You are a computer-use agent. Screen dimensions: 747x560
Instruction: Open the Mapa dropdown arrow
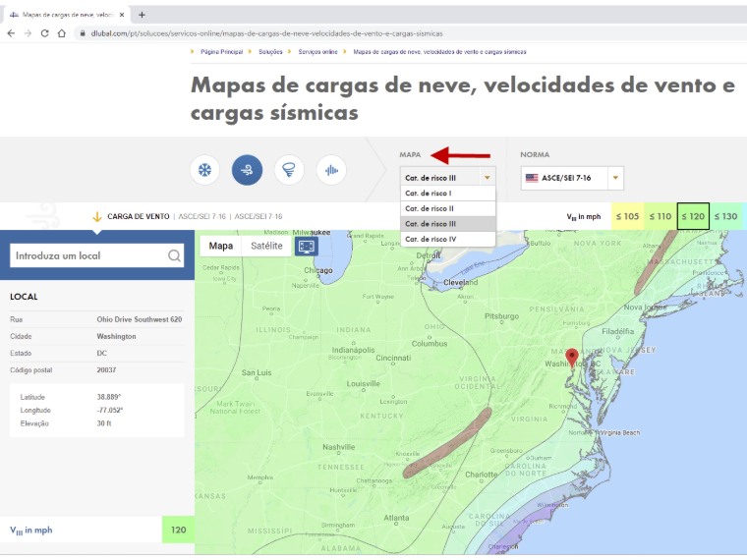(x=487, y=178)
